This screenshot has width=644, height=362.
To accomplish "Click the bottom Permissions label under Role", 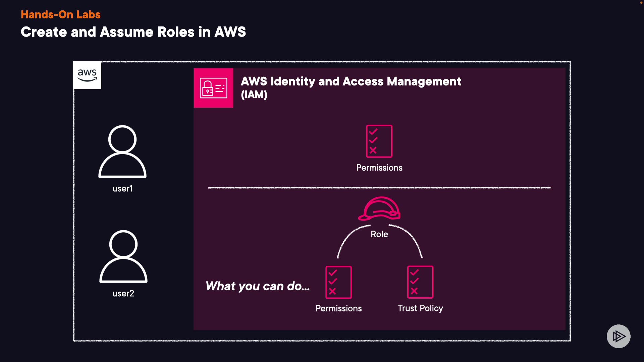I will pyautogui.click(x=338, y=308).
